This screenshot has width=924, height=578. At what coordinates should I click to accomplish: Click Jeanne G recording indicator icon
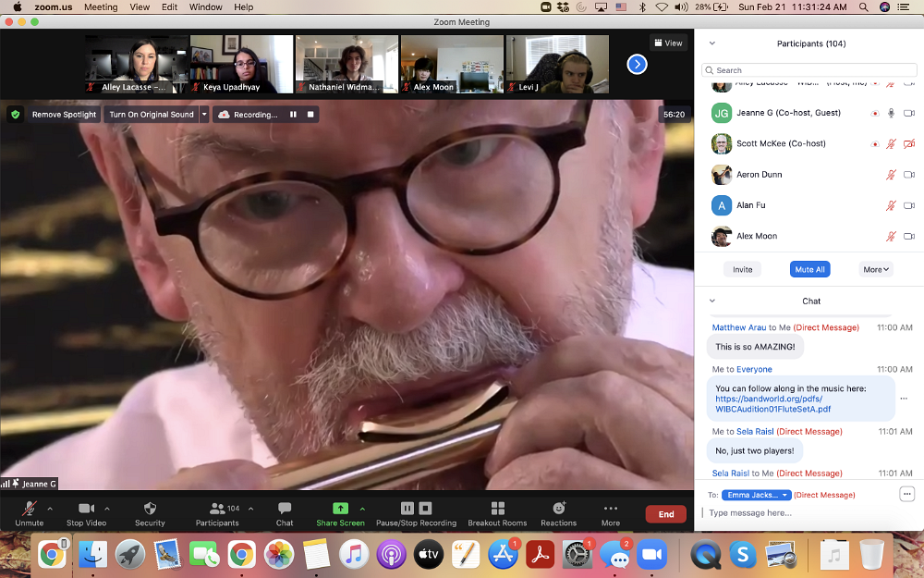[x=875, y=113]
